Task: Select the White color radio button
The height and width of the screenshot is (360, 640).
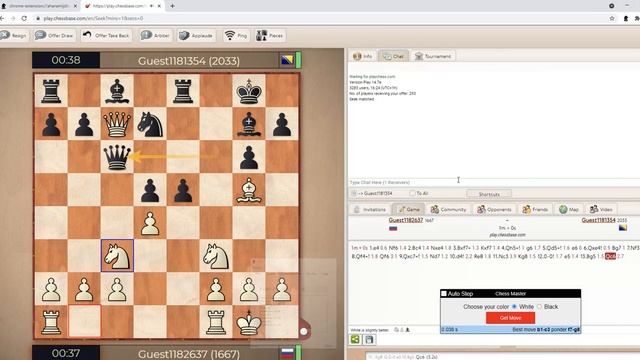Action: tap(514, 307)
